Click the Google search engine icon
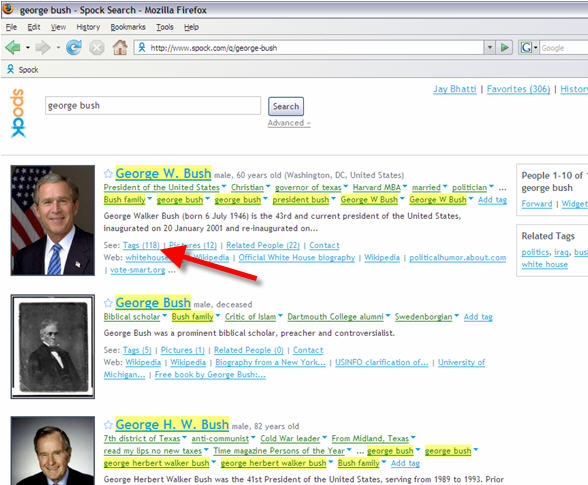This screenshot has width=588, height=485. [526, 48]
